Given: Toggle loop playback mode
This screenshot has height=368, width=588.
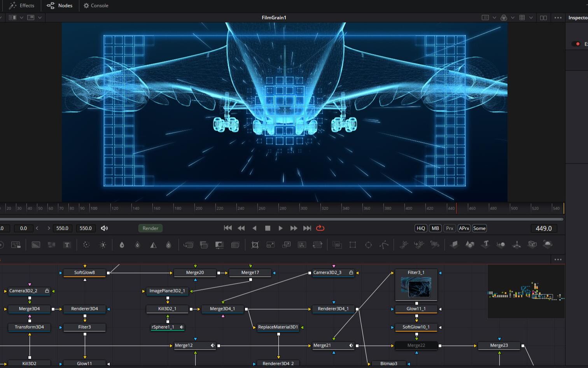Looking at the screenshot, I should pos(320,228).
